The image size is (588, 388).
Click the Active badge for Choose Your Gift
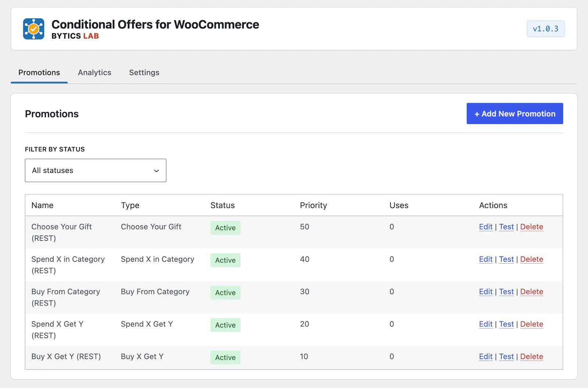(x=225, y=228)
